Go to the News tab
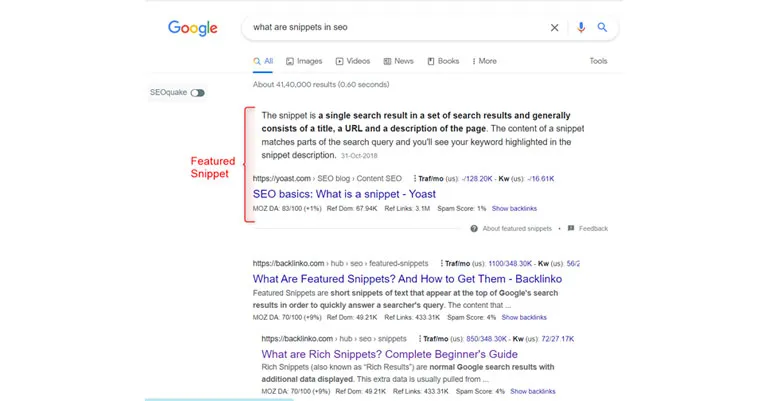The width and height of the screenshot is (768, 401). (399, 61)
